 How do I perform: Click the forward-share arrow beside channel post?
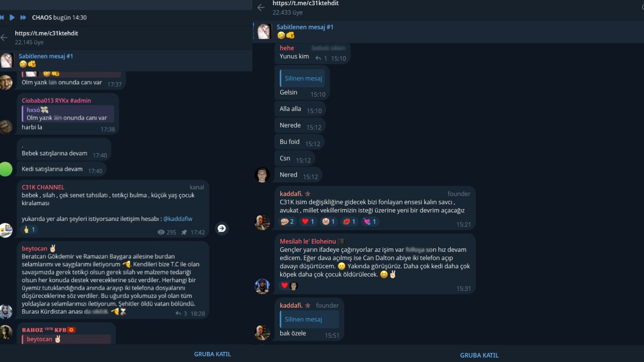click(222, 228)
